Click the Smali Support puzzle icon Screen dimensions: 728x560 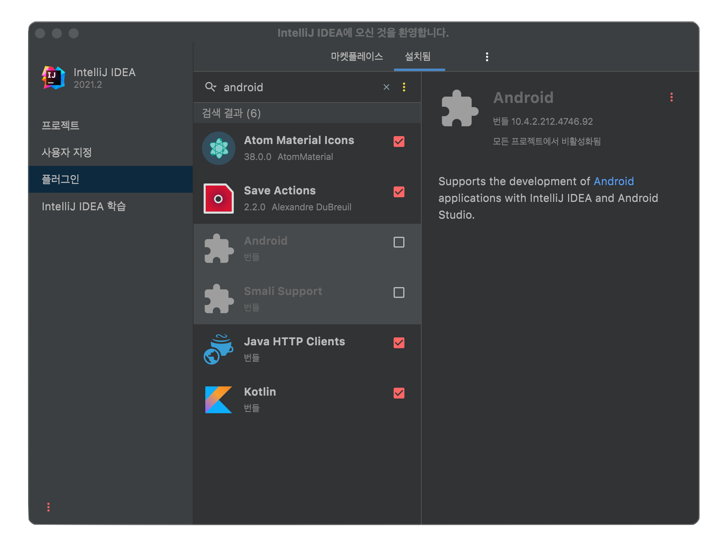coord(219,299)
